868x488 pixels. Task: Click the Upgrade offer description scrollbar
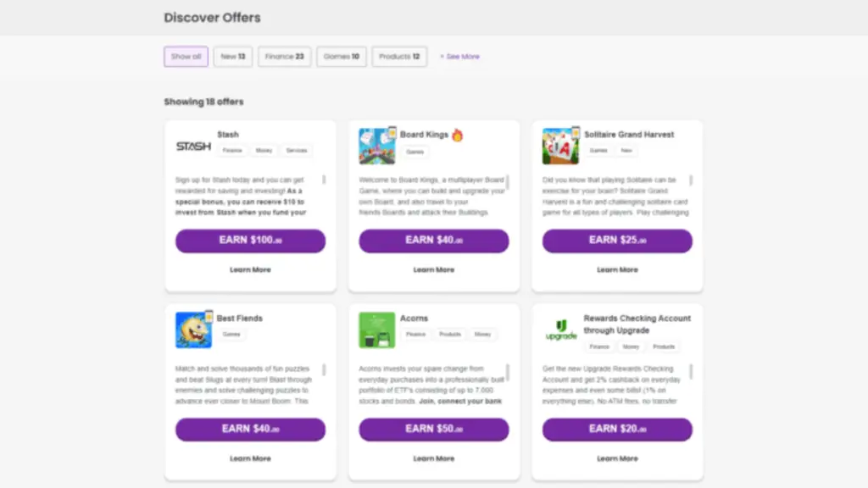pos(691,371)
